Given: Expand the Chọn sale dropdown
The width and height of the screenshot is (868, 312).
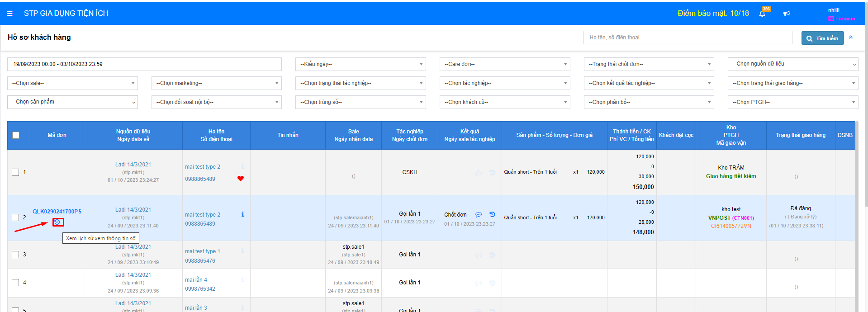Looking at the screenshot, I should 72,83.
